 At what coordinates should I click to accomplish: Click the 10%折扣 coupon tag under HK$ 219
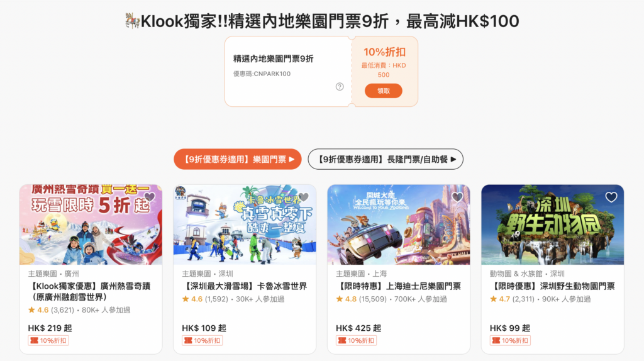[x=48, y=340]
